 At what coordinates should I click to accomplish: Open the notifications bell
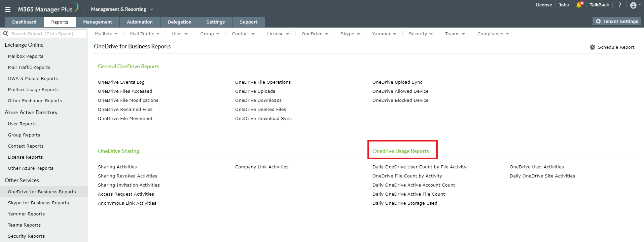coord(579,5)
